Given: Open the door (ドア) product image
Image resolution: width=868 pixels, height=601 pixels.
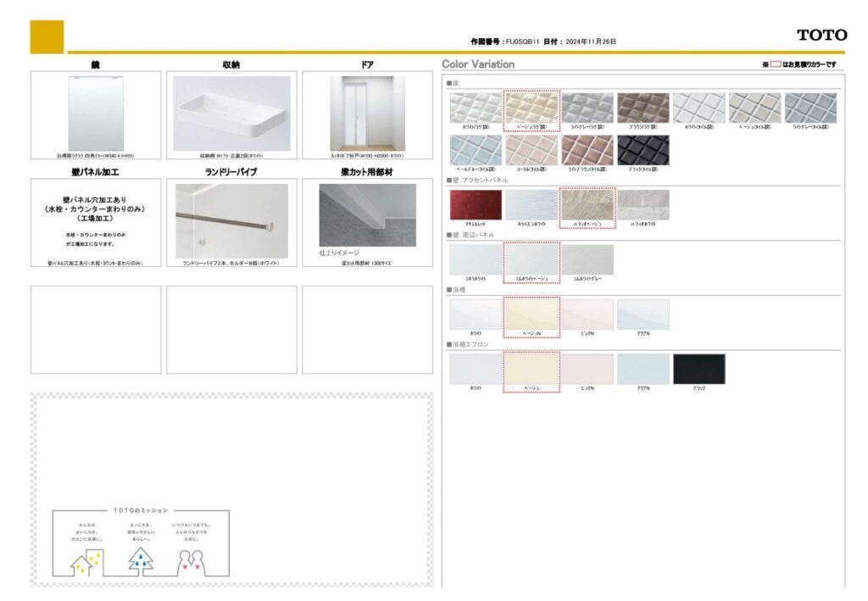Looking at the screenshot, I should [367, 113].
